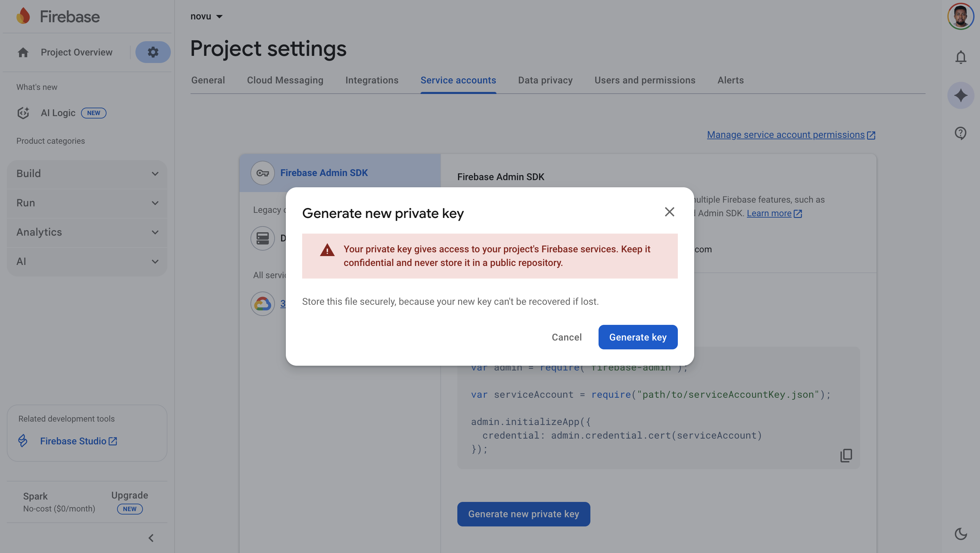The image size is (980, 553).
Task: Open the help menu
Action: pyautogui.click(x=960, y=133)
